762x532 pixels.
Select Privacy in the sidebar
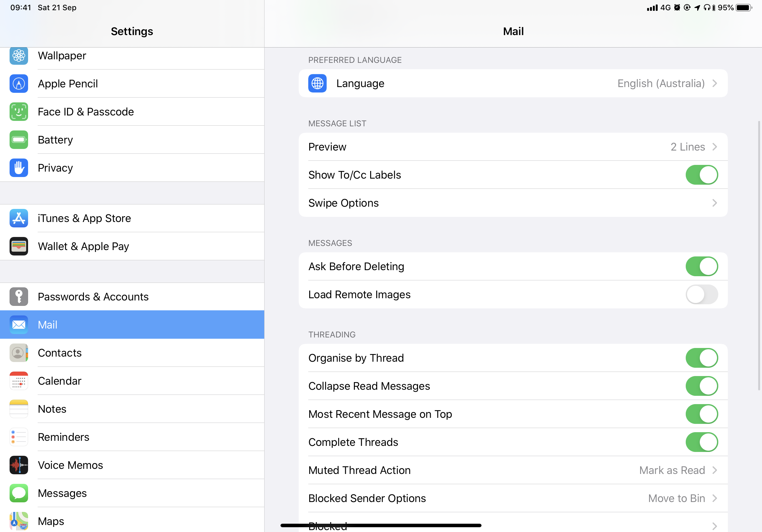tap(132, 168)
